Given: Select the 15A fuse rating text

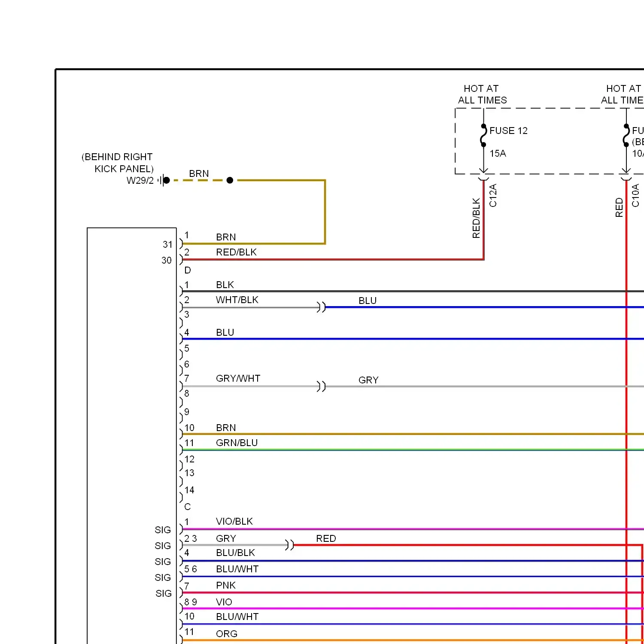Looking at the screenshot, I should tap(498, 153).
